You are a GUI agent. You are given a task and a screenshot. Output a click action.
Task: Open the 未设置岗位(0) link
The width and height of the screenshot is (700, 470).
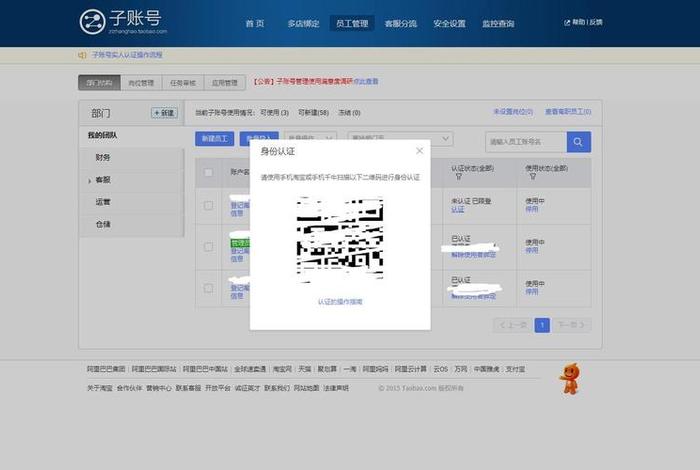(x=512, y=112)
